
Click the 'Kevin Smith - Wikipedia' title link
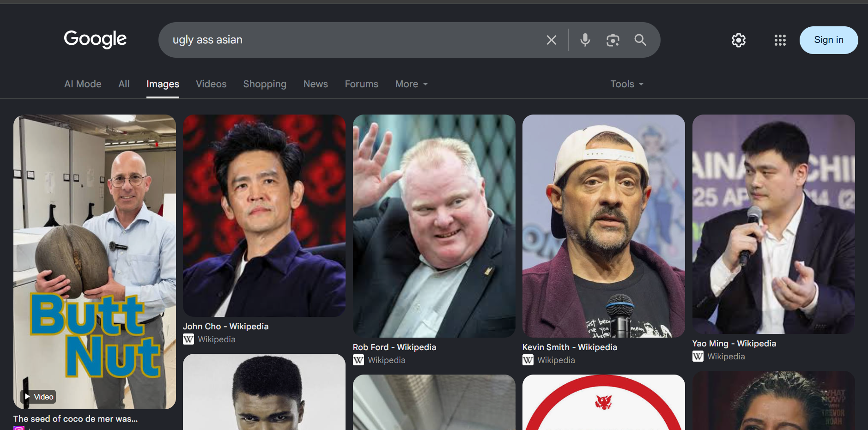tap(570, 347)
